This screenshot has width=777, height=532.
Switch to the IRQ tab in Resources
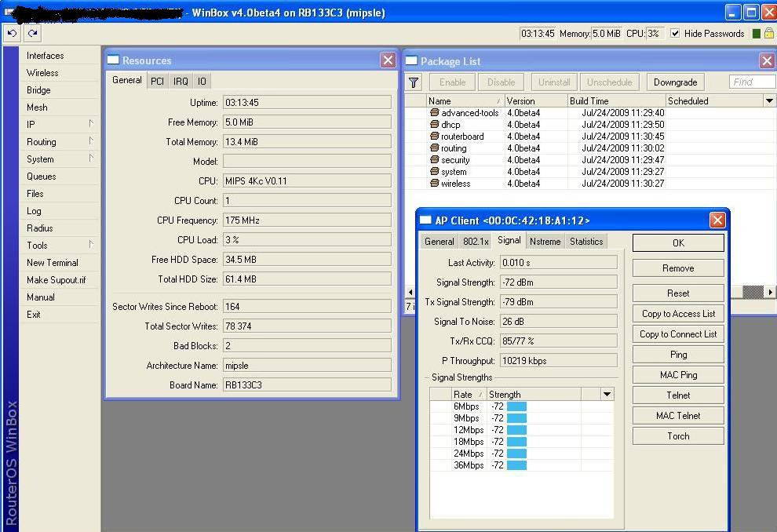181,82
